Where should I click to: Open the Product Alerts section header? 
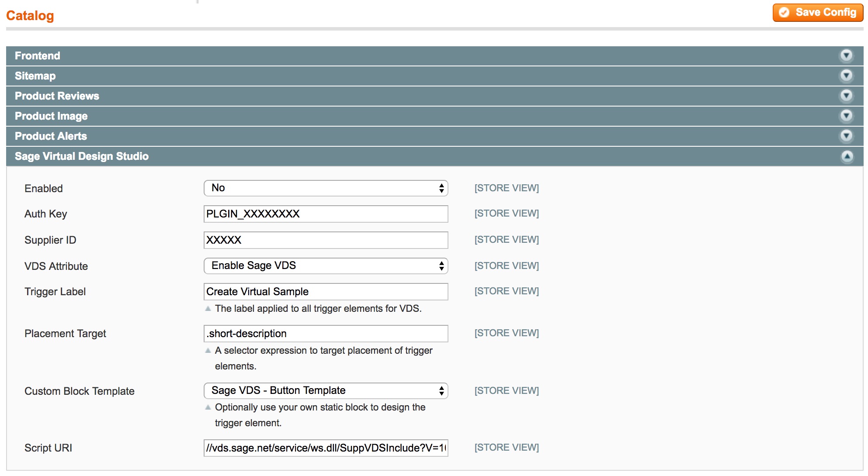[x=434, y=136]
